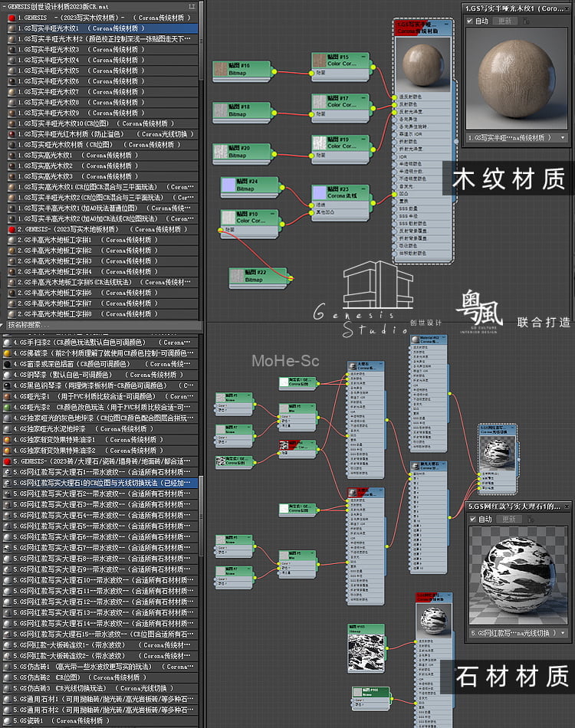Select 5.GS网红款写实大理石1的CR位图与光线切换玩法 row
Viewport: 575px width, 728px height.
click(x=100, y=483)
